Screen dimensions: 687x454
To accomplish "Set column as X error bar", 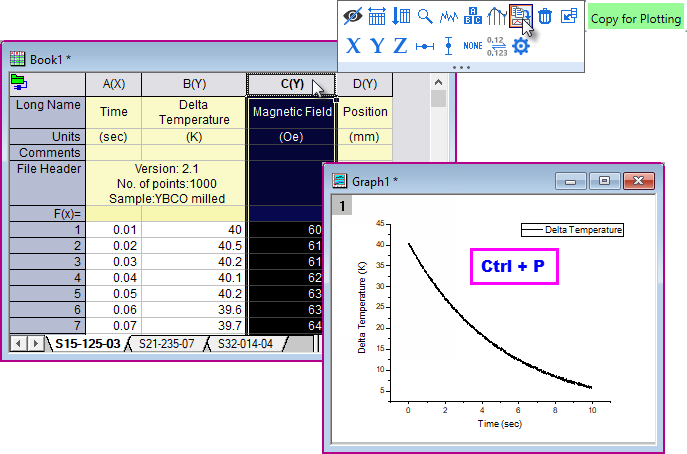I will [425, 46].
